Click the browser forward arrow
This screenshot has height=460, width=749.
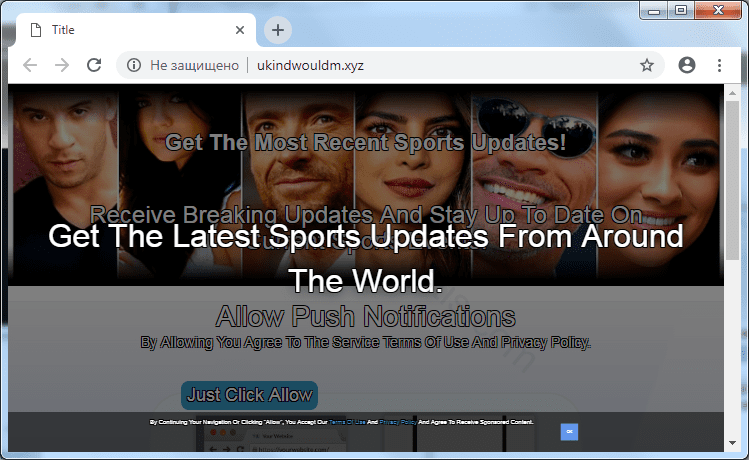[x=62, y=65]
